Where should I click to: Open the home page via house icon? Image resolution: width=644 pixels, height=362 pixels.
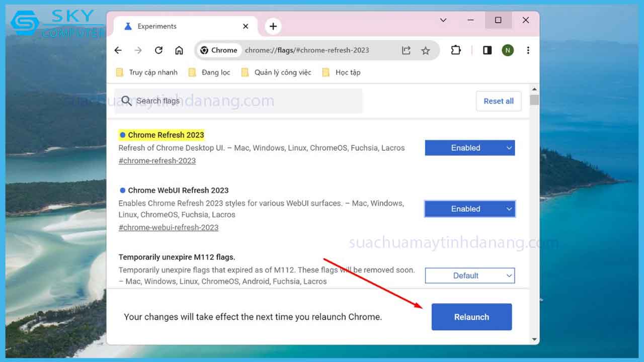pos(179,50)
